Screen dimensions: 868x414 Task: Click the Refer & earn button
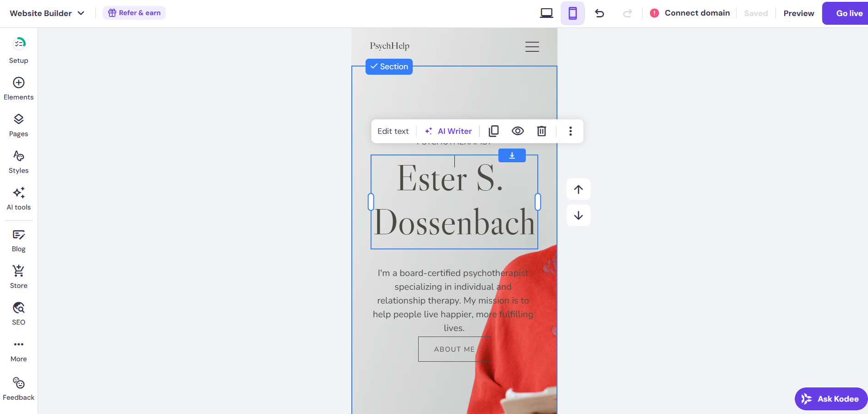click(134, 13)
